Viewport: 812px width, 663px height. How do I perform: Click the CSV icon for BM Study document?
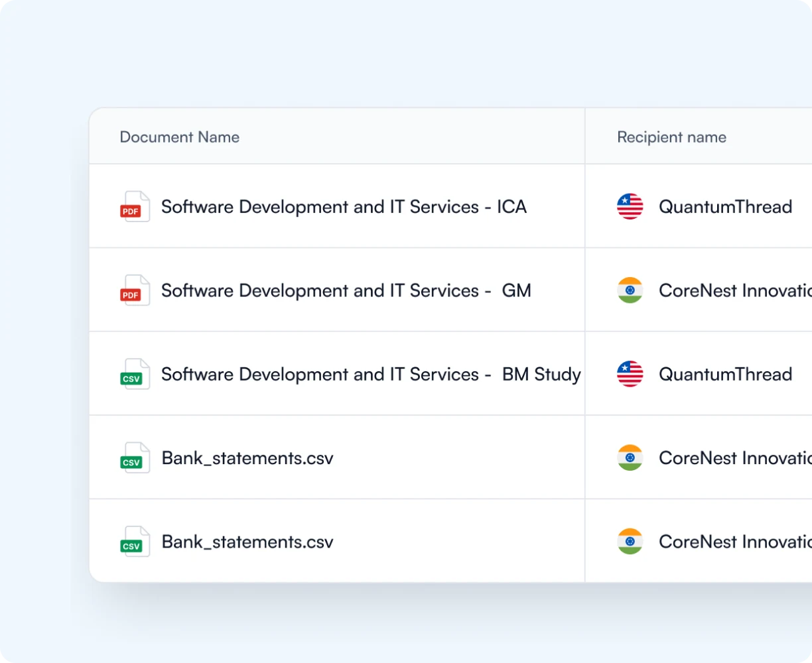(x=134, y=374)
